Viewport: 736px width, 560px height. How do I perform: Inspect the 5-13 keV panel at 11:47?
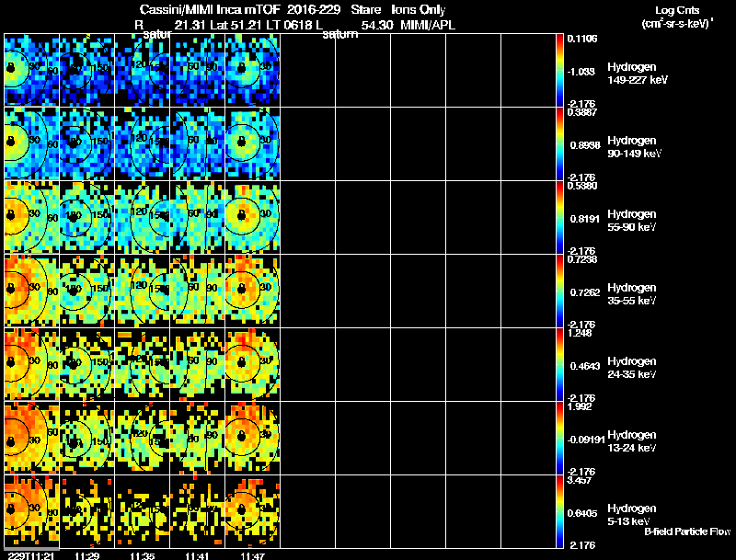click(252, 511)
